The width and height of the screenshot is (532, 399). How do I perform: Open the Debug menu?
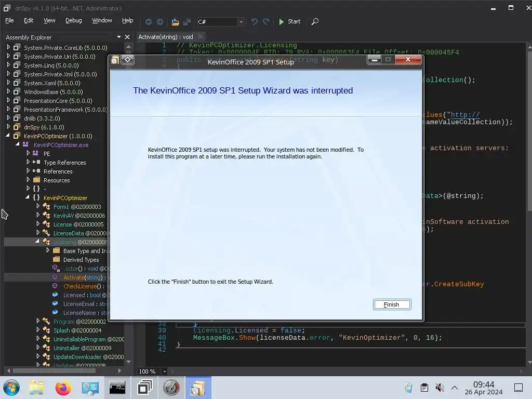coord(74,20)
